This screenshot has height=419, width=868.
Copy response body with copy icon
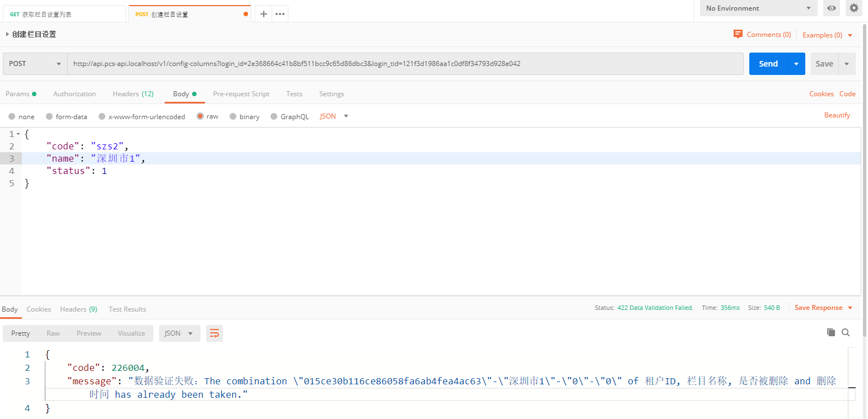click(831, 332)
